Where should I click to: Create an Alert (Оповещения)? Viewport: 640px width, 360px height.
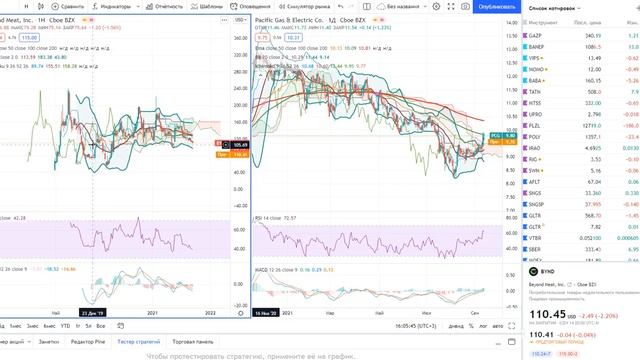coord(250,7)
